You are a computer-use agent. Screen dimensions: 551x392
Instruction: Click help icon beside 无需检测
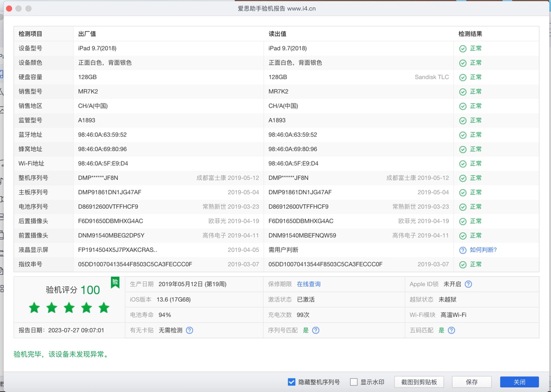coord(189,330)
